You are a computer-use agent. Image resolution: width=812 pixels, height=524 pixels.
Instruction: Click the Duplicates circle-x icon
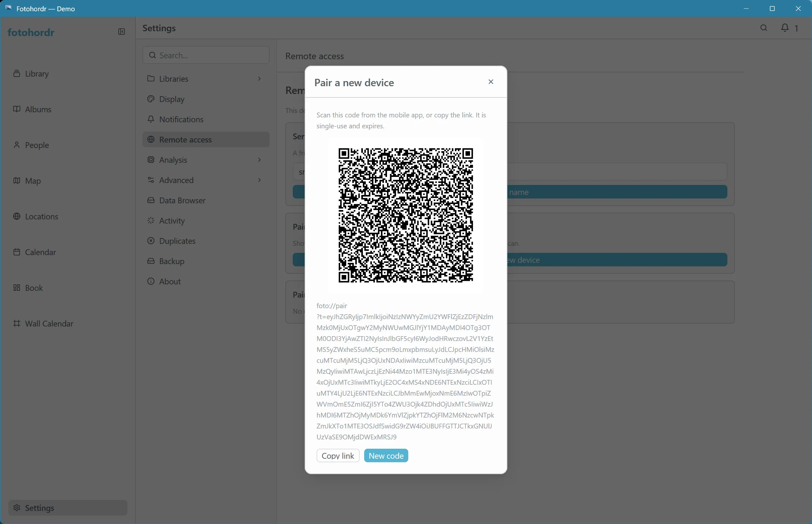(x=151, y=241)
